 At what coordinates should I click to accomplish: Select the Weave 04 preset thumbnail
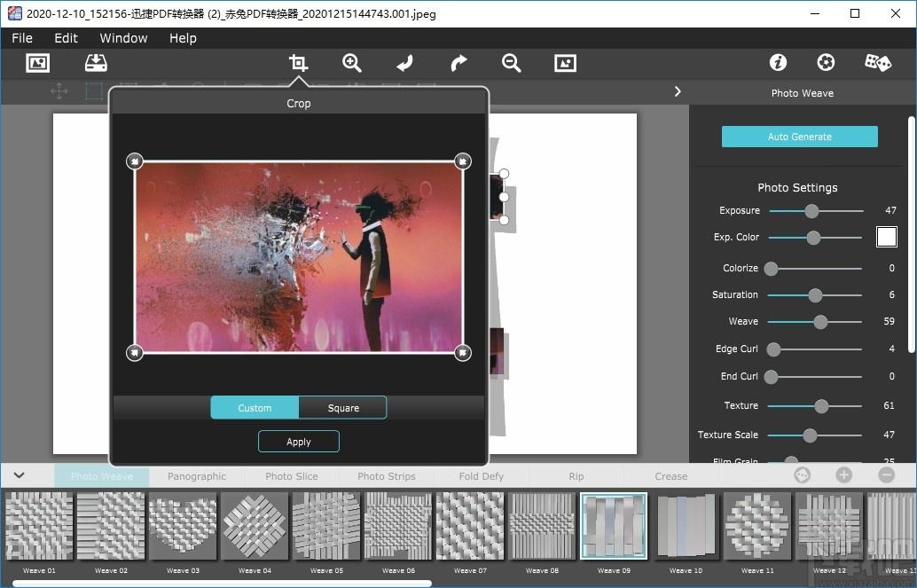pos(255,526)
